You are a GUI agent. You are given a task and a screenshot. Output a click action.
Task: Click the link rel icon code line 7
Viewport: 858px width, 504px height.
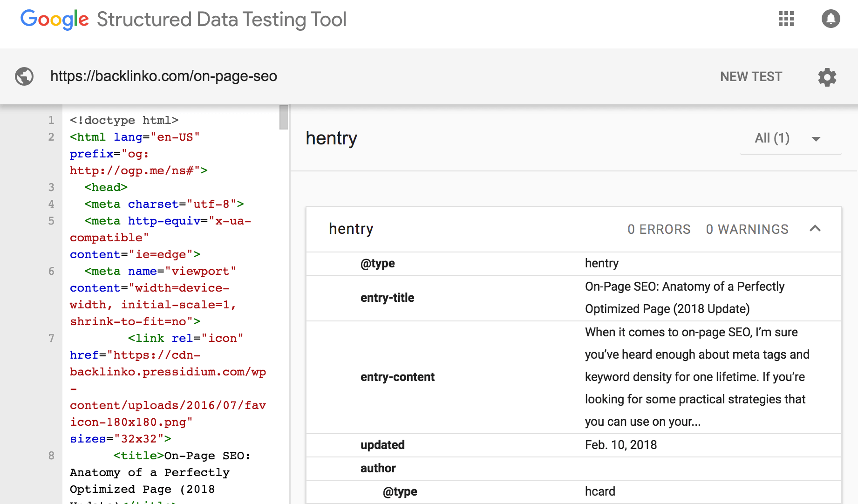[x=168, y=388]
